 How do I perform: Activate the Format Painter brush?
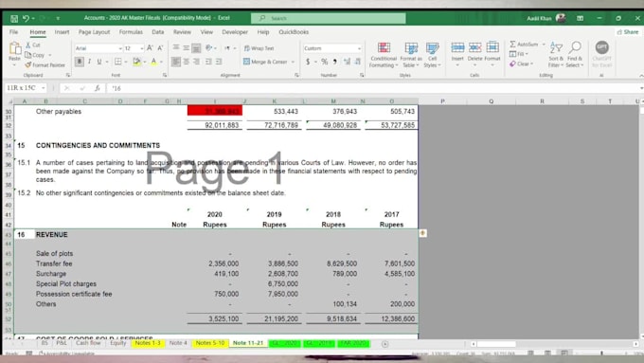click(x=45, y=65)
